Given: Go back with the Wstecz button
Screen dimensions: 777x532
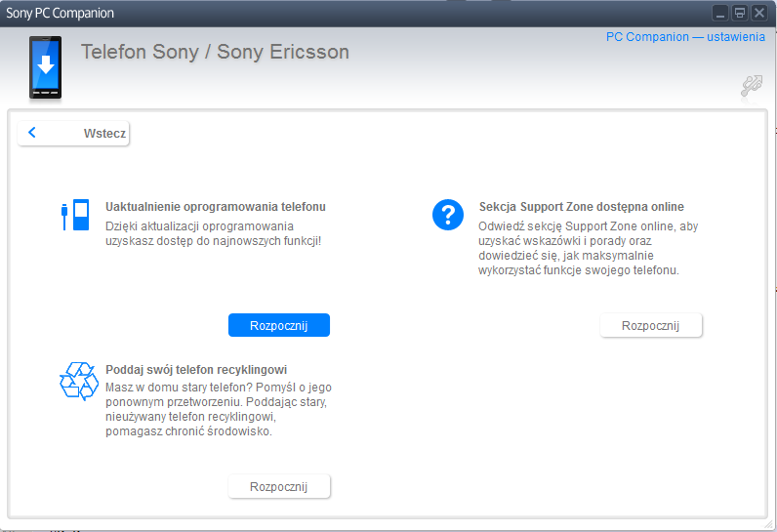Looking at the screenshot, I should coord(73,134).
